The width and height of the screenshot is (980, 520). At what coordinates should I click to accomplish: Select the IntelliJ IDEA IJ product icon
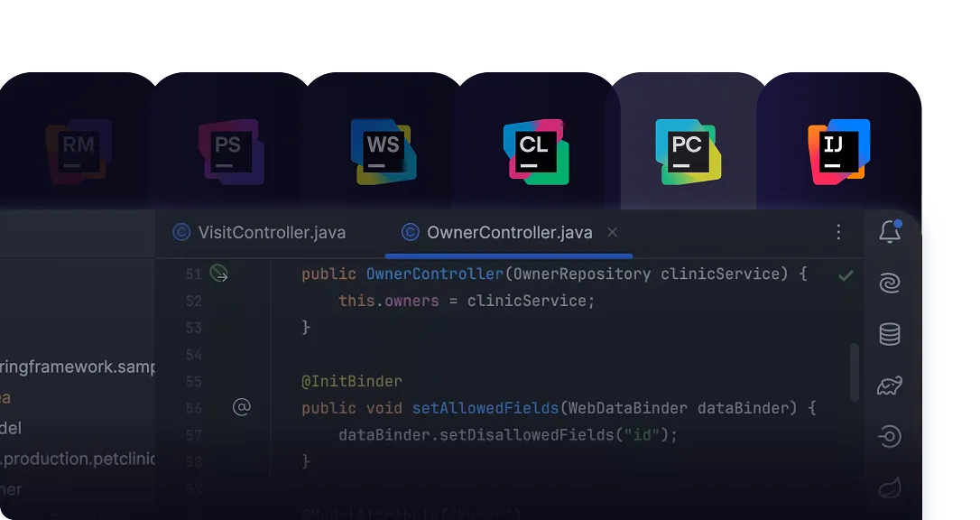tap(838, 152)
